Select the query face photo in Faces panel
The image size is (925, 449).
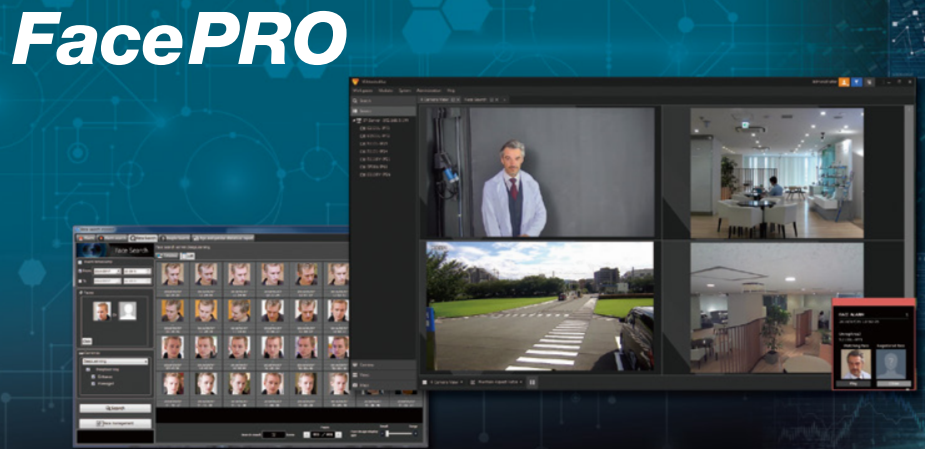[102, 311]
